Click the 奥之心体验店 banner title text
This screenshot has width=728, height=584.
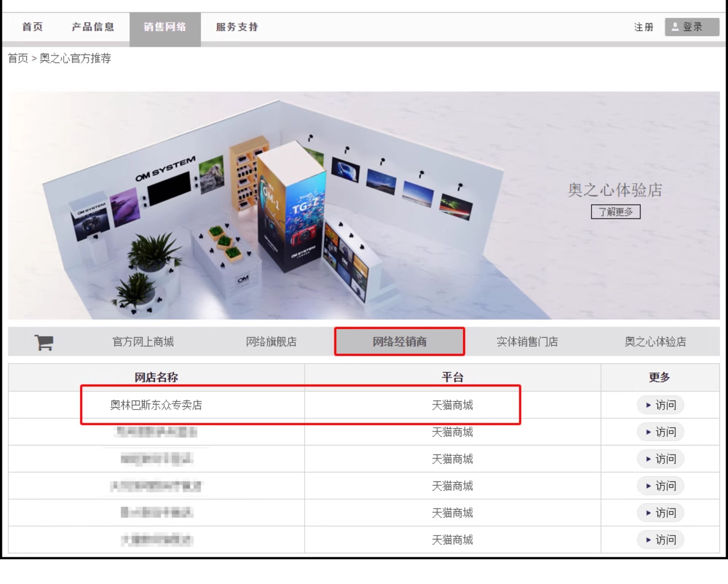(615, 190)
